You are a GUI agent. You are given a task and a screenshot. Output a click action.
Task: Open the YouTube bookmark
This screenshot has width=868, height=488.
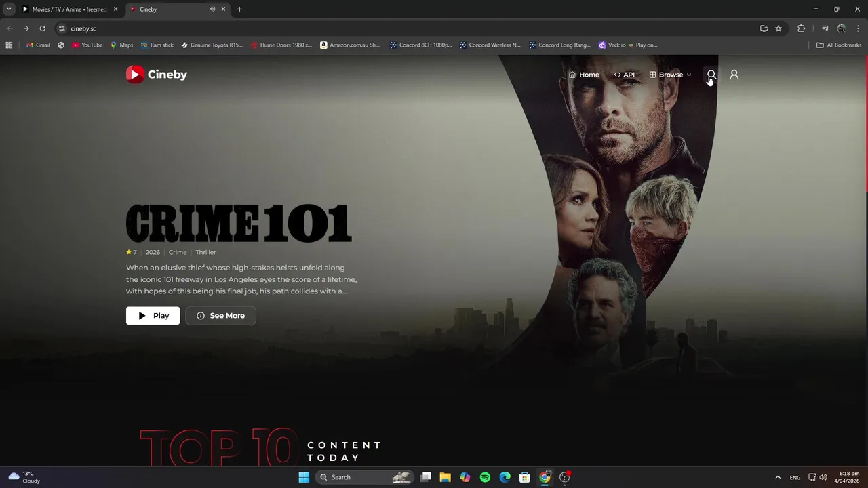click(87, 45)
